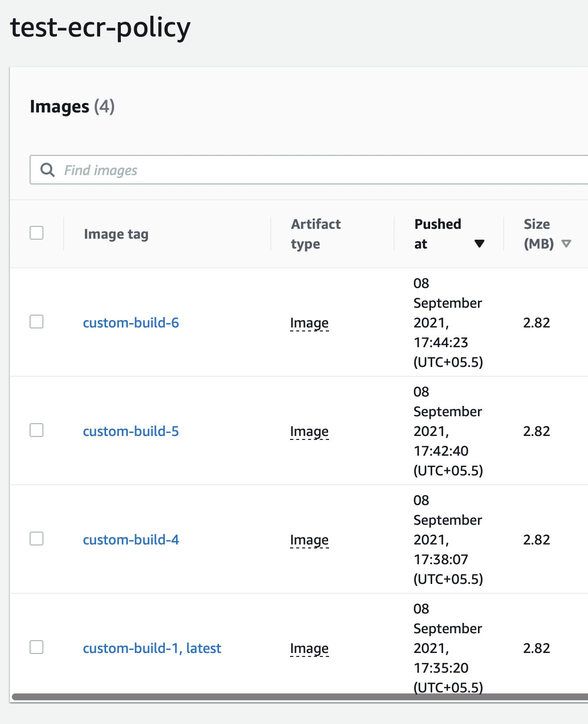Viewport: 588px width, 724px height.
Task: Select the custom-build-1, latest checkbox
Action: click(x=37, y=647)
